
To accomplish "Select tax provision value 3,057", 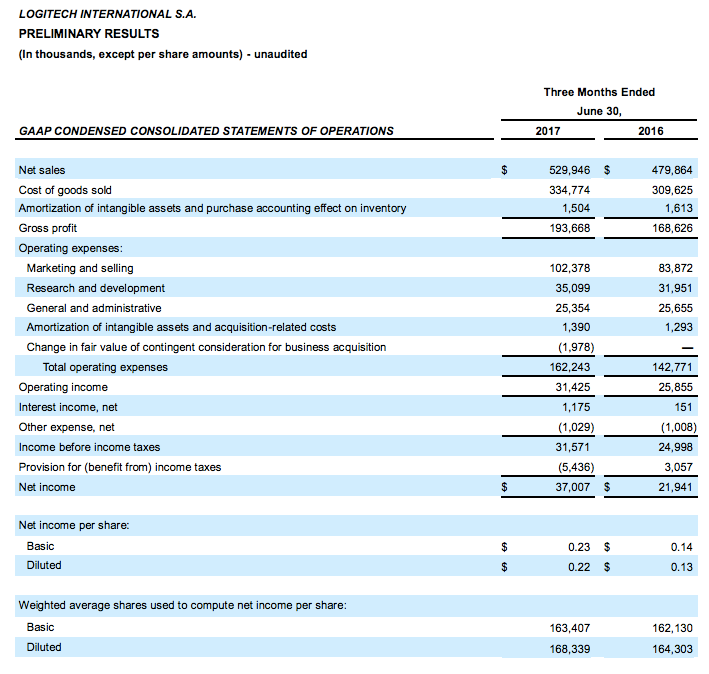I will [x=679, y=467].
